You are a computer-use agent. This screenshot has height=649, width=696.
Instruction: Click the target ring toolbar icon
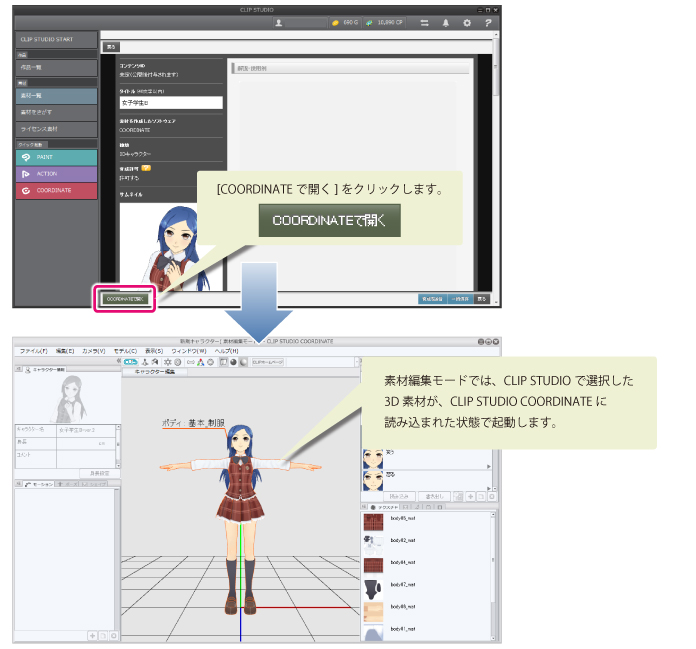pyautogui.click(x=178, y=362)
